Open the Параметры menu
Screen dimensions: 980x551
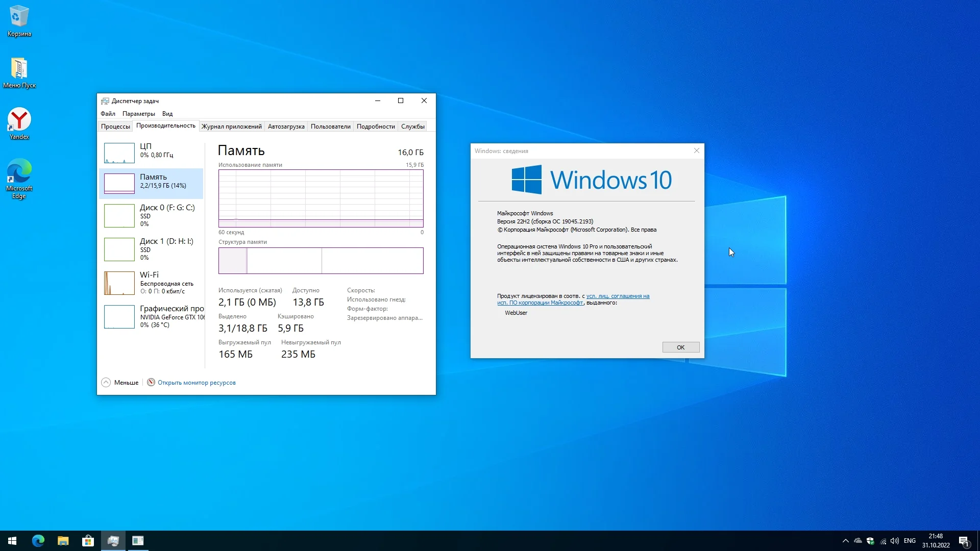[x=138, y=114]
